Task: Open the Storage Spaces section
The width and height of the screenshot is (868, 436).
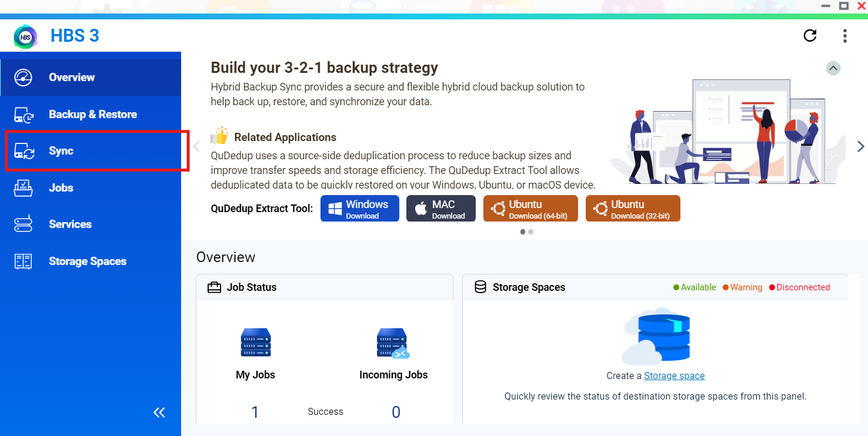Action: [91, 261]
